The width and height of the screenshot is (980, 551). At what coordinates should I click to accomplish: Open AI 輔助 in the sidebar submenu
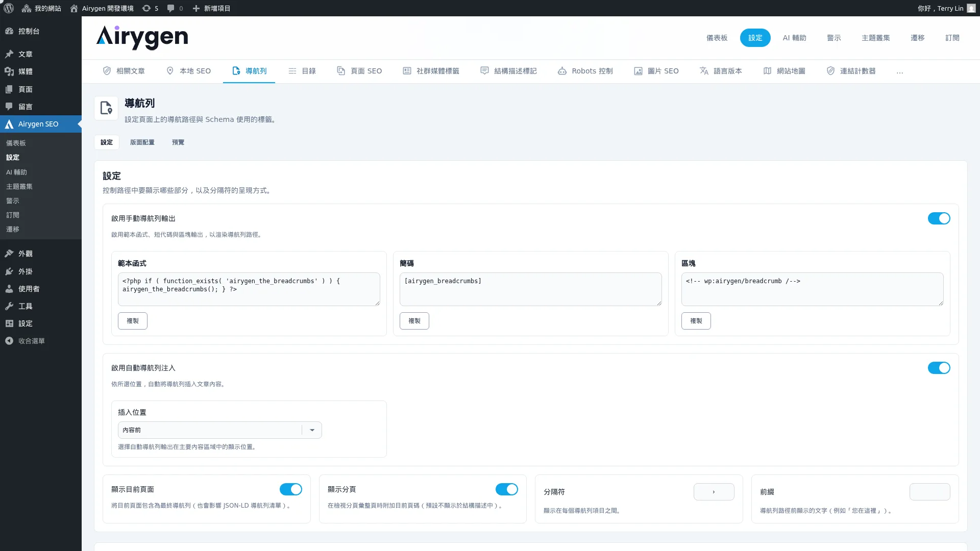[16, 172]
